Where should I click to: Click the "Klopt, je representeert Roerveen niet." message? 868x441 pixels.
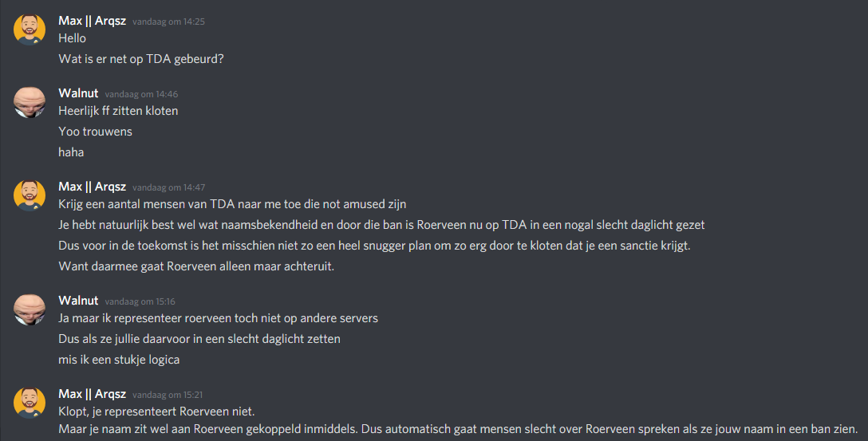coord(156,411)
